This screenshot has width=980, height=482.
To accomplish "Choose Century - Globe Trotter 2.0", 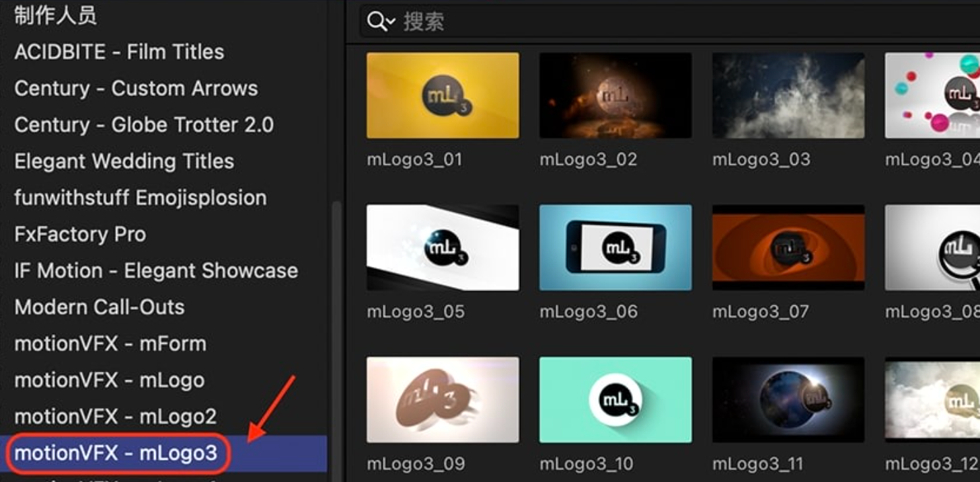I will (144, 124).
